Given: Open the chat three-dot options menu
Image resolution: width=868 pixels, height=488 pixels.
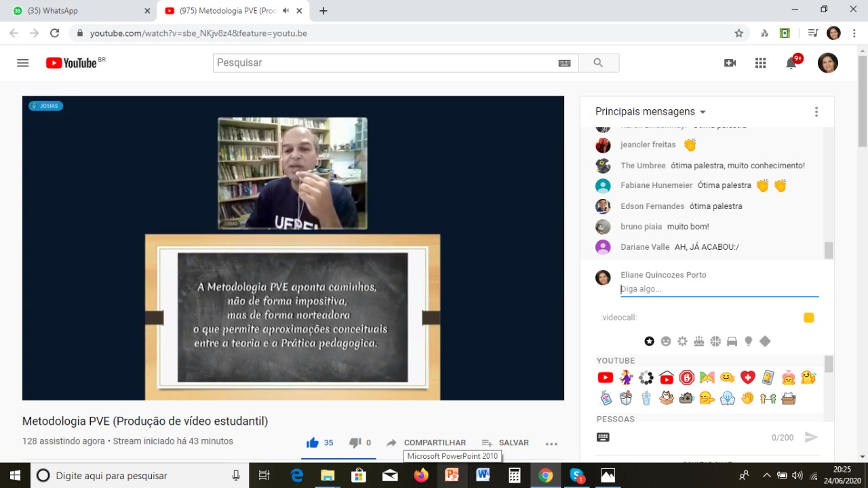Looking at the screenshot, I should coord(816,112).
